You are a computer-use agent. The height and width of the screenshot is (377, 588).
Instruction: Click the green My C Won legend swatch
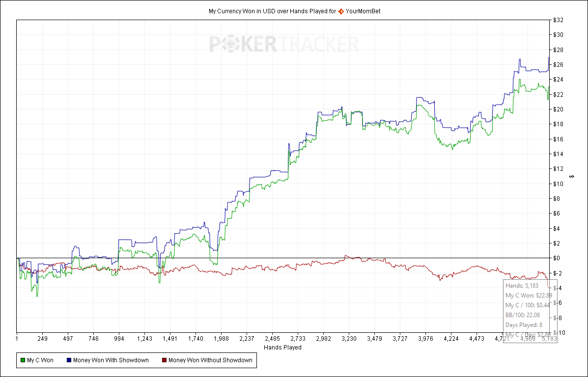(x=23, y=360)
